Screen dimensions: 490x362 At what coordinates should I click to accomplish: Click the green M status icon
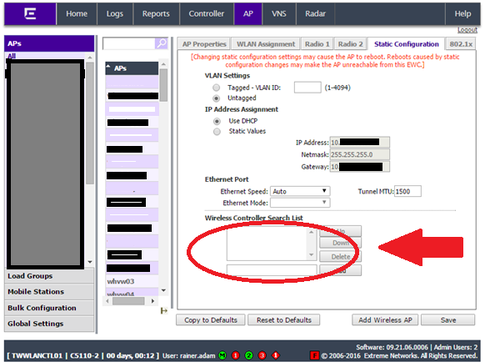tap(222, 355)
